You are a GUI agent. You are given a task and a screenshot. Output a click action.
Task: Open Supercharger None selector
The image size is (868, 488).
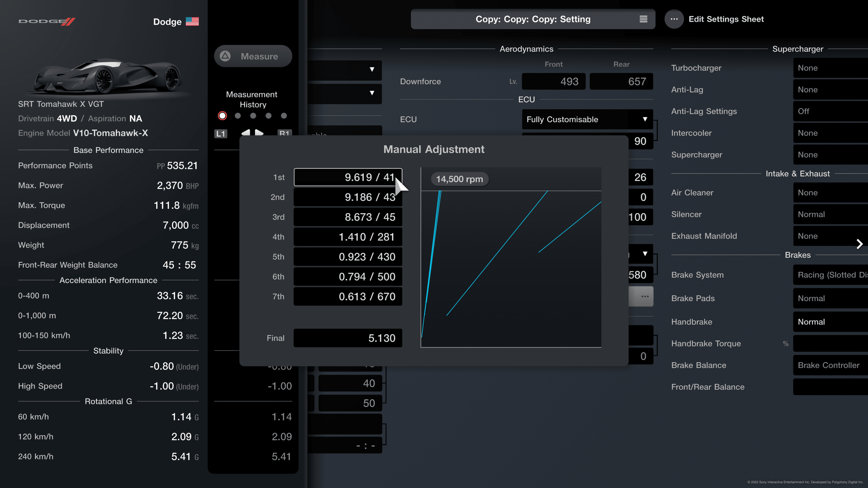coord(831,155)
